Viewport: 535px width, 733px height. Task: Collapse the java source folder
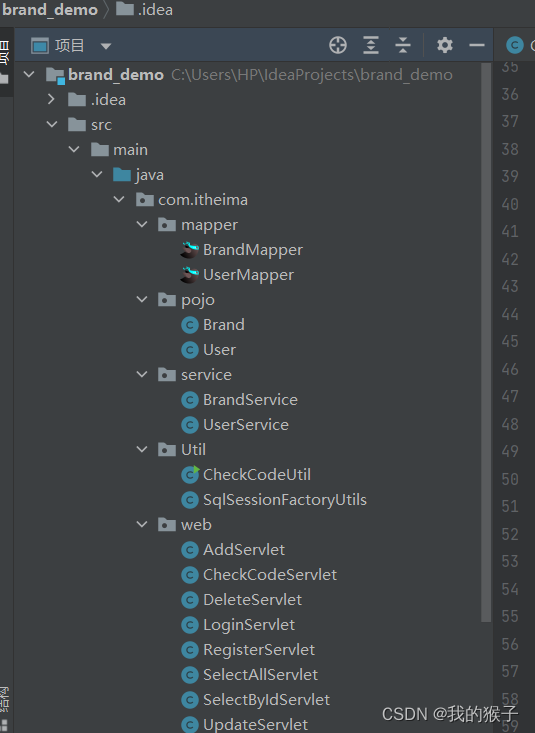97,174
